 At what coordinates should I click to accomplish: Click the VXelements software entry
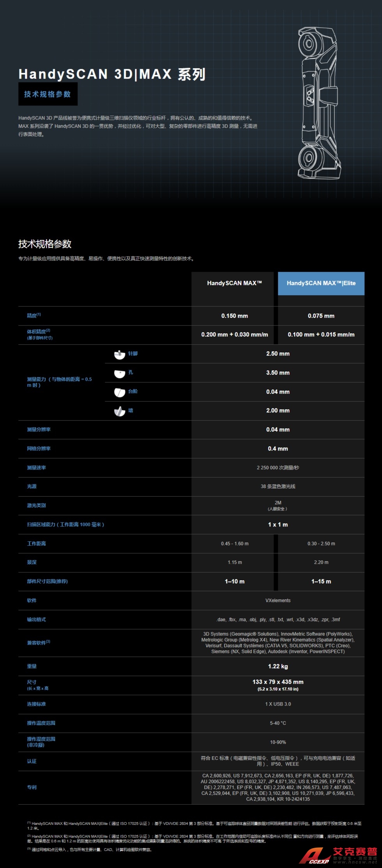278,600
